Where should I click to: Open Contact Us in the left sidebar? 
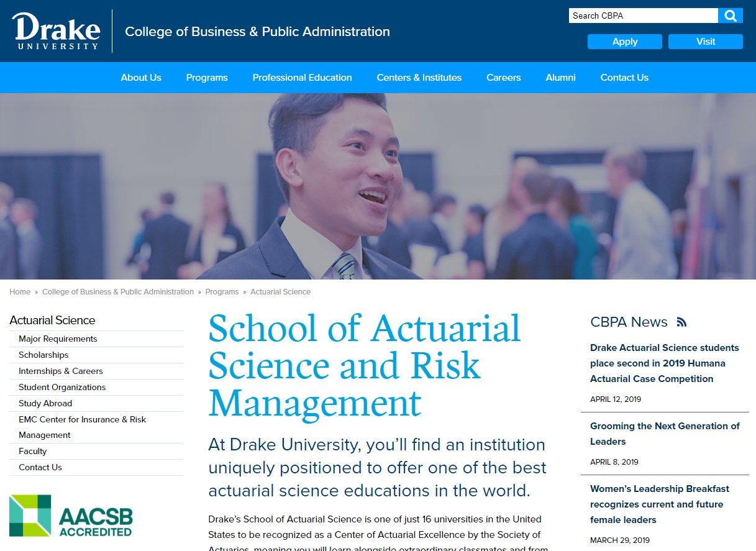click(40, 468)
